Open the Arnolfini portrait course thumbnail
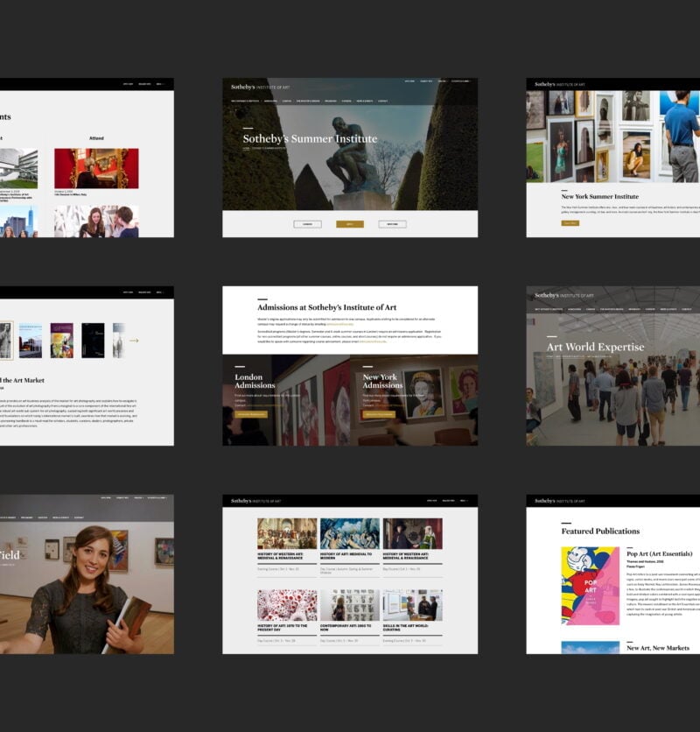The height and width of the screenshot is (732, 700). pos(412,533)
